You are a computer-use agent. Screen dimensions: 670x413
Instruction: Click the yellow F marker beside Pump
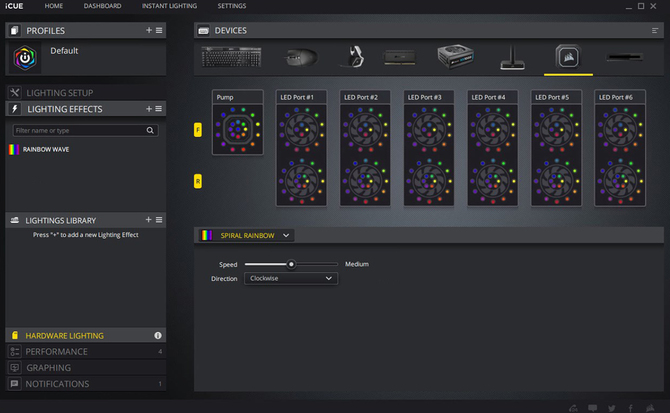(198, 130)
